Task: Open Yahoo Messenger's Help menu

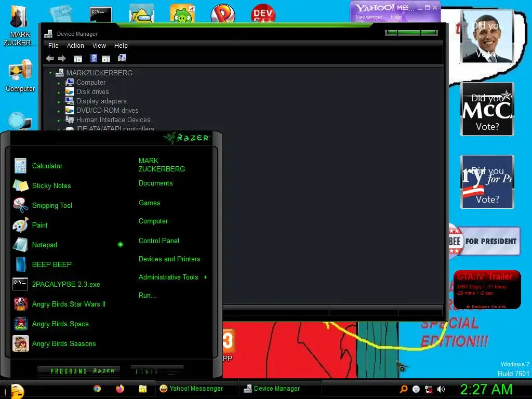Action: point(396,17)
